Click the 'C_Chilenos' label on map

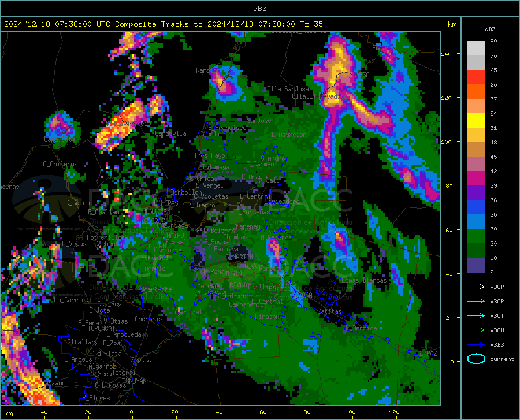[60, 164]
